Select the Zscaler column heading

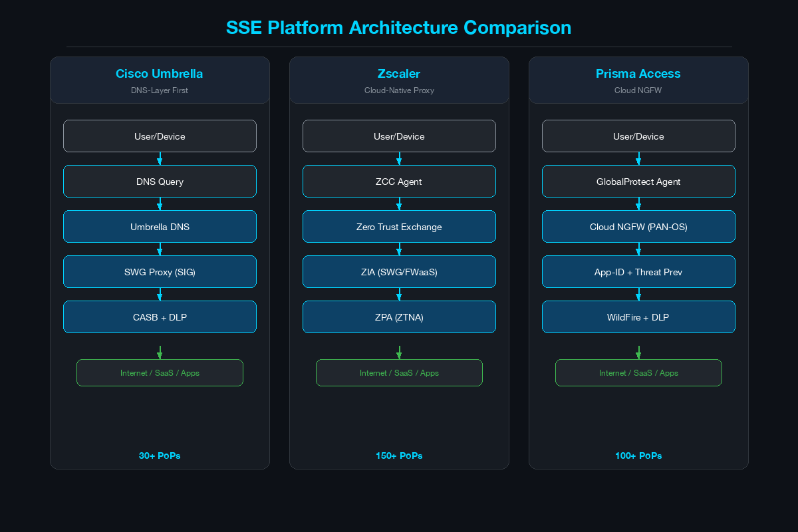point(399,74)
